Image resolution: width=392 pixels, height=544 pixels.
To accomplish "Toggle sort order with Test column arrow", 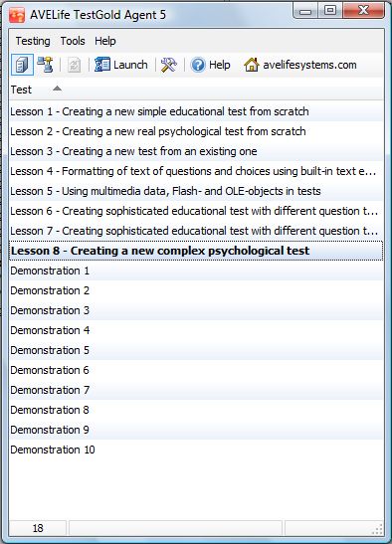I will [58, 89].
